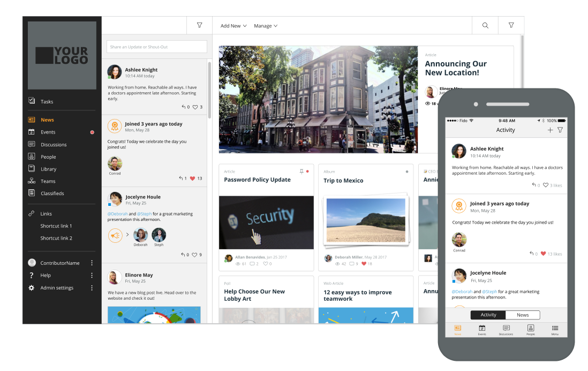Expand the Add New dropdown
The width and height of the screenshot is (588, 371).
(x=232, y=25)
